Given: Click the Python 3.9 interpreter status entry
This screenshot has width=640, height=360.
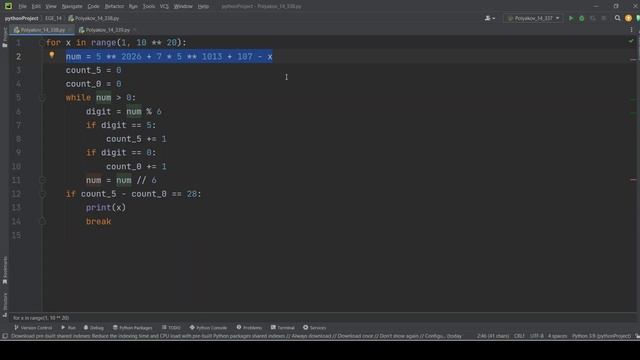Looking at the screenshot, I should (x=601, y=336).
